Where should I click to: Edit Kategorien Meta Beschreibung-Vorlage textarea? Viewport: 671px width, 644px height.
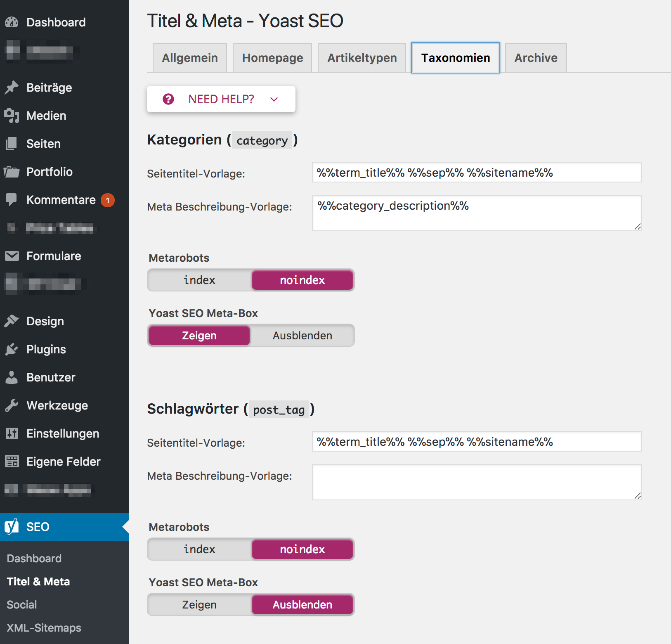[477, 213]
